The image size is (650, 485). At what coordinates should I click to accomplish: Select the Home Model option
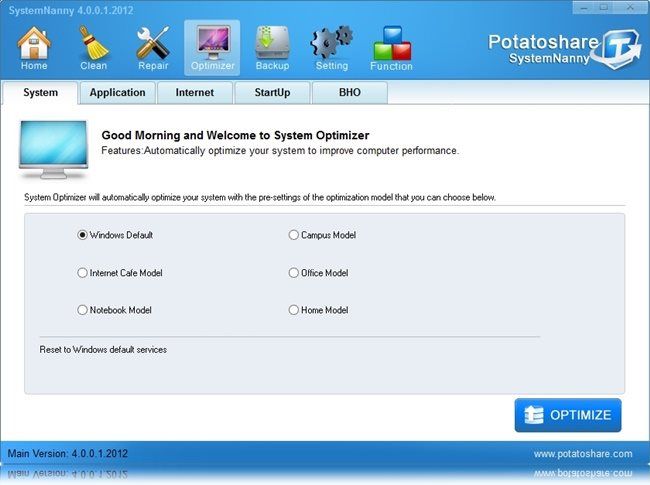(x=318, y=310)
